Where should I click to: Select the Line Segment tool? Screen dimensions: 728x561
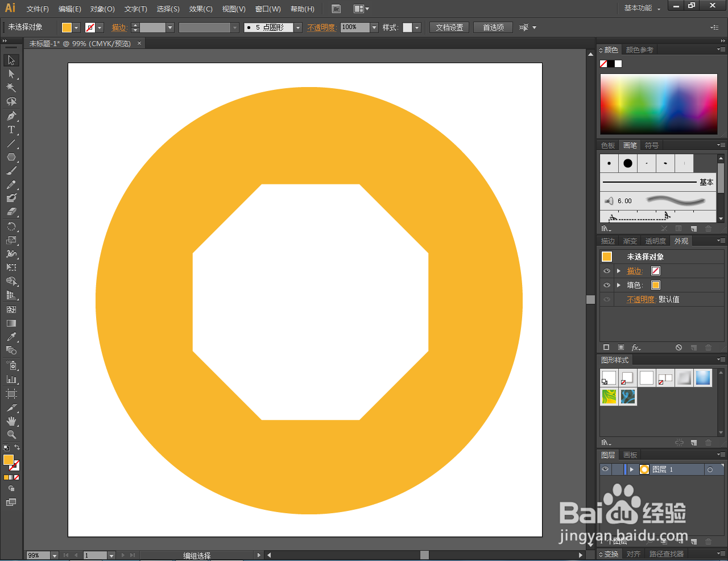tap(11, 143)
